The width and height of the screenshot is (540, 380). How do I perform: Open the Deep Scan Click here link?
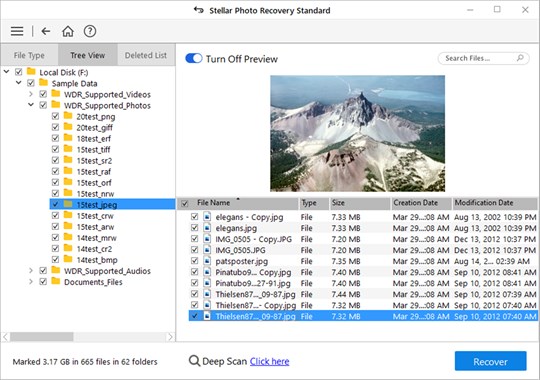pos(269,361)
